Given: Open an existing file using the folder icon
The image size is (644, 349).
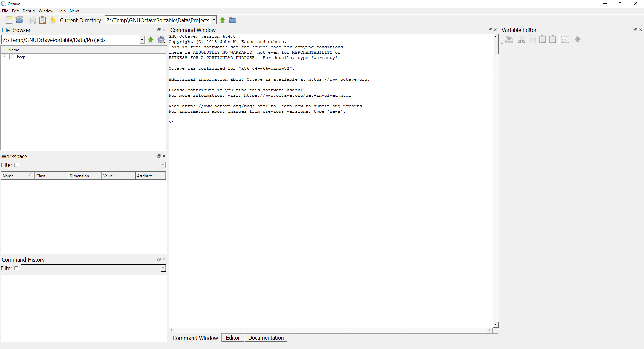Looking at the screenshot, I should [19, 20].
